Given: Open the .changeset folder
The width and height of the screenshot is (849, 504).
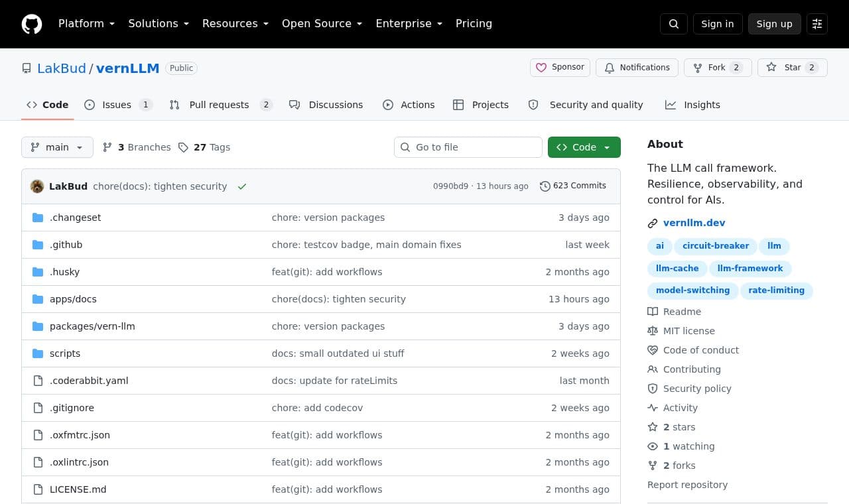Looking at the screenshot, I should coord(76,218).
